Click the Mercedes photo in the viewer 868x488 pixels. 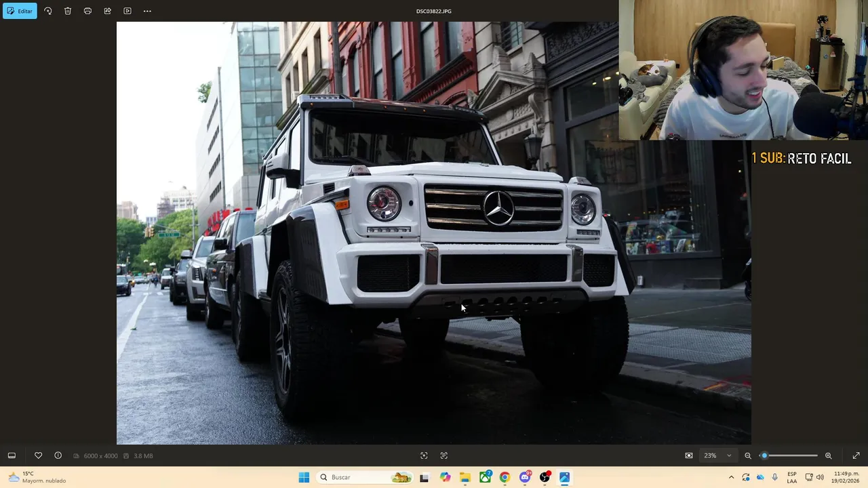pyautogui.click(x=434, y=233)
